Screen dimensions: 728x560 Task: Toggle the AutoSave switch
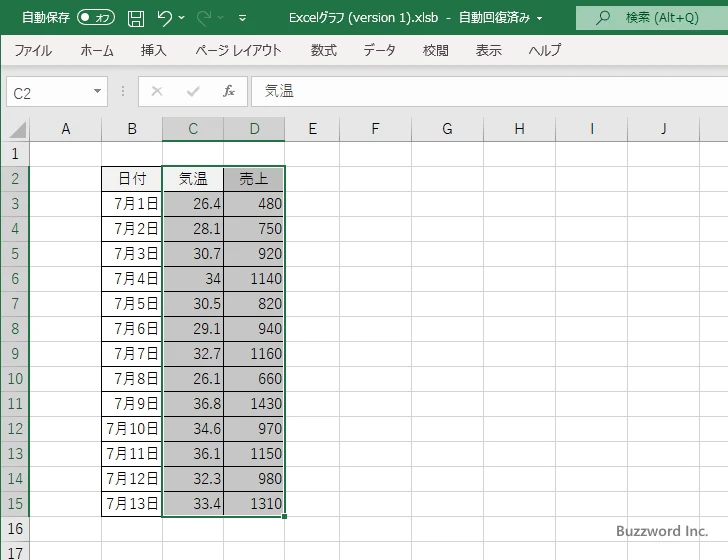pyautogui.click(x=96, y=18)
